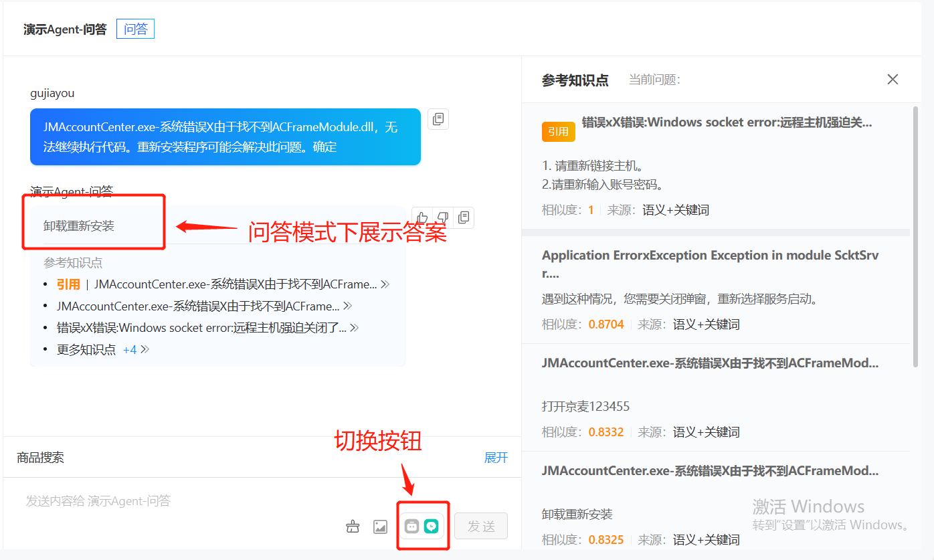Click similarity value 0.8332
The height and width of the screenshot is (560, 934).
point(606,432)
